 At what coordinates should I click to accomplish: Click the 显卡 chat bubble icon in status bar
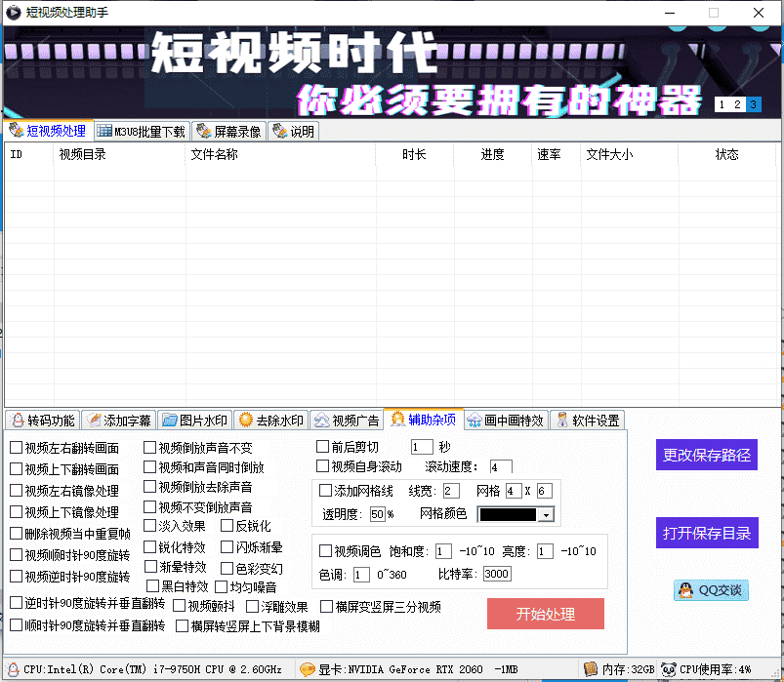(308, 669)
